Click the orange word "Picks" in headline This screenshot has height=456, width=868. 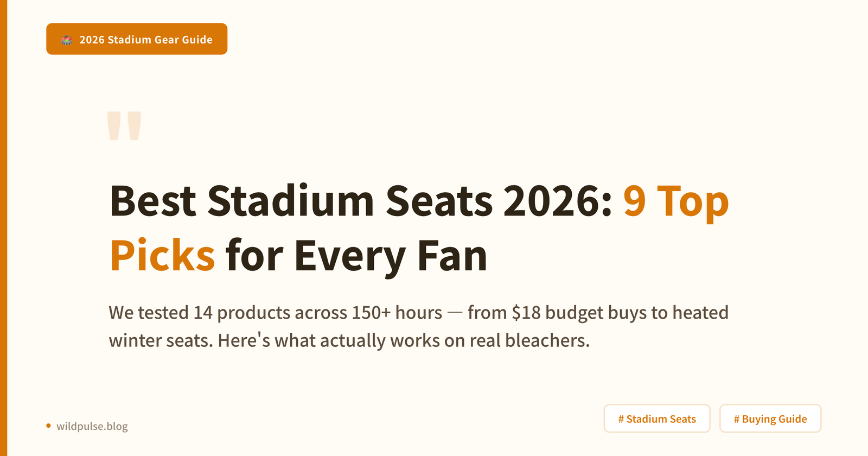pos(162,255)
